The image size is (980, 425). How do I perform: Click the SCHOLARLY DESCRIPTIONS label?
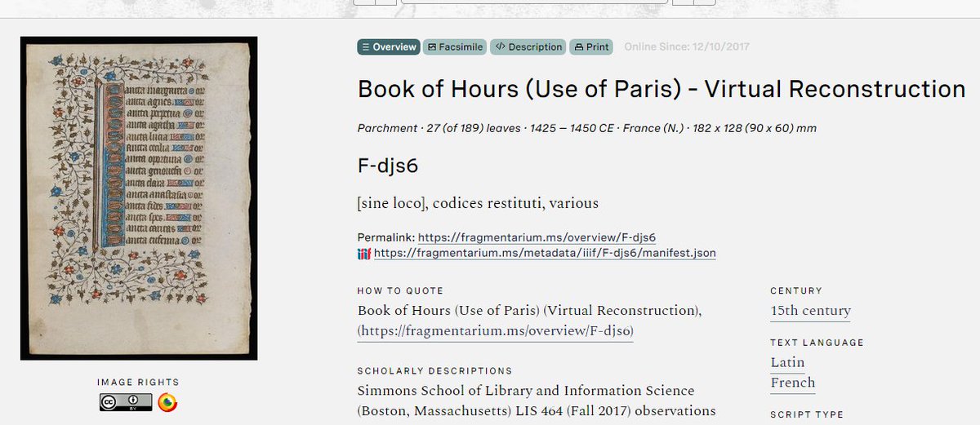click(434, 371)
